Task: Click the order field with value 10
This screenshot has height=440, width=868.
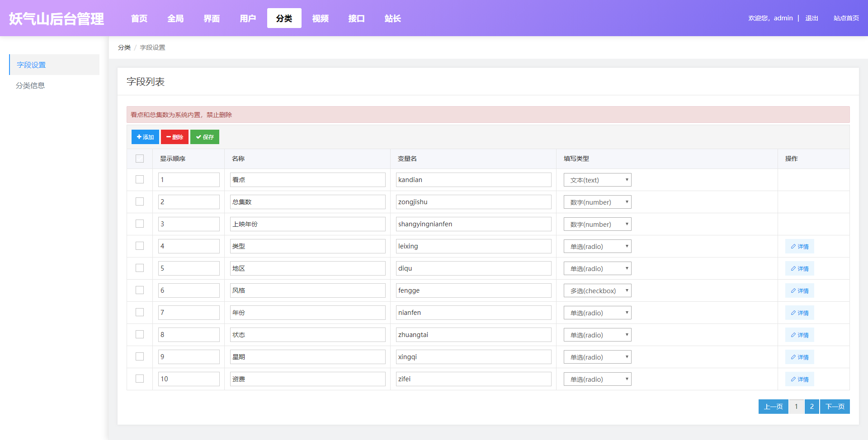Action: pos(189,379)
